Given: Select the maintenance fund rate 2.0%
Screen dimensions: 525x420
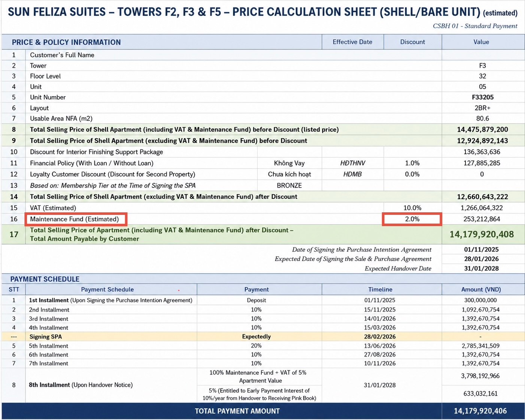Looking at the screenshot, I should (412, 219).
